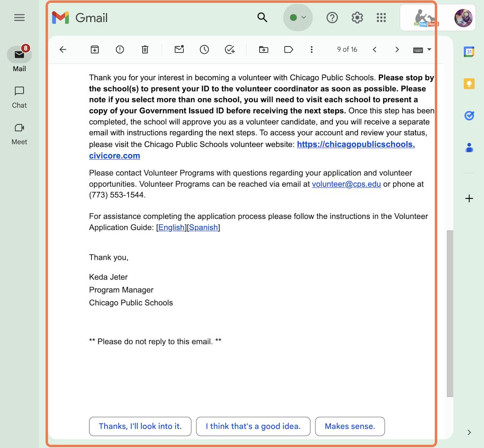Screen dimensions: 484x448
Task: Open the English application guide link
Action: 171,227
